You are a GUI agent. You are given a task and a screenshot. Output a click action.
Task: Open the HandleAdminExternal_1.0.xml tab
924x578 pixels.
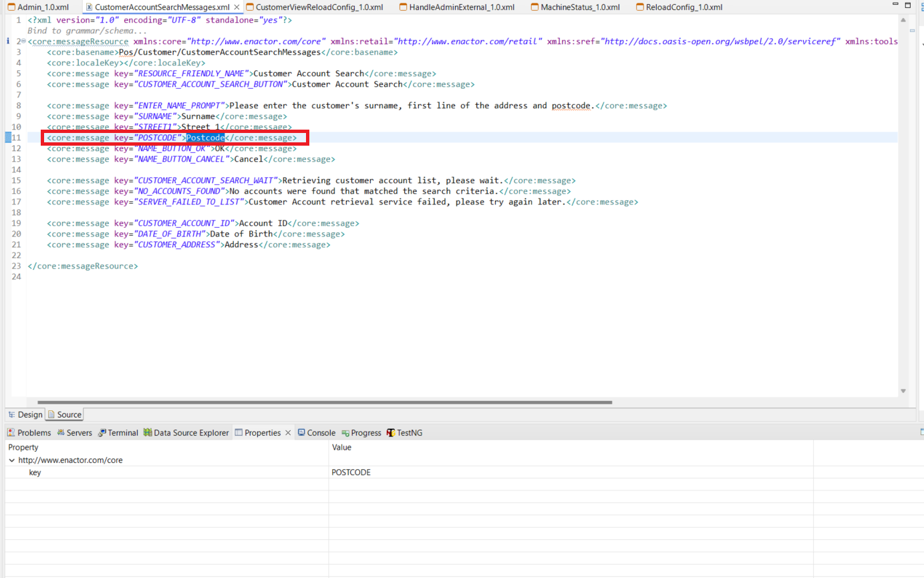point(456,7)
